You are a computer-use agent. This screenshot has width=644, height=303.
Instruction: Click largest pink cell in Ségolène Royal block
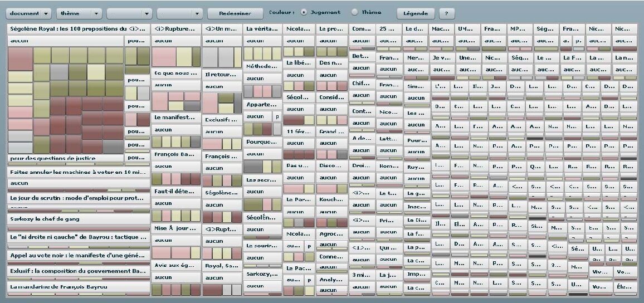[x=20, y=59]
